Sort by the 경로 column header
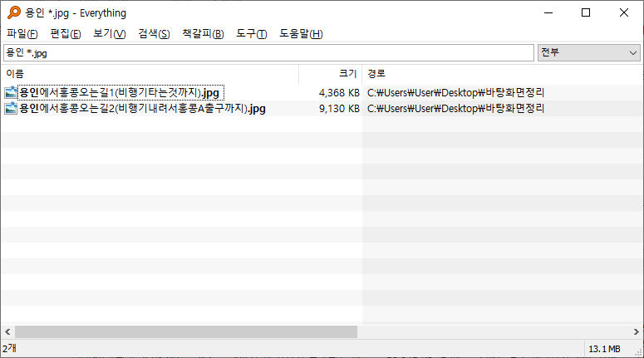 (x=503, y=74)
